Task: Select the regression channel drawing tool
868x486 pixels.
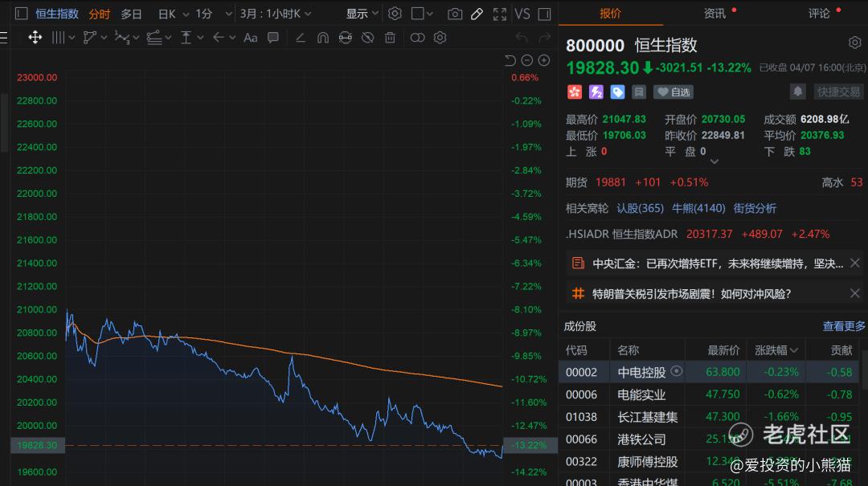Action: tap(154, 38)
